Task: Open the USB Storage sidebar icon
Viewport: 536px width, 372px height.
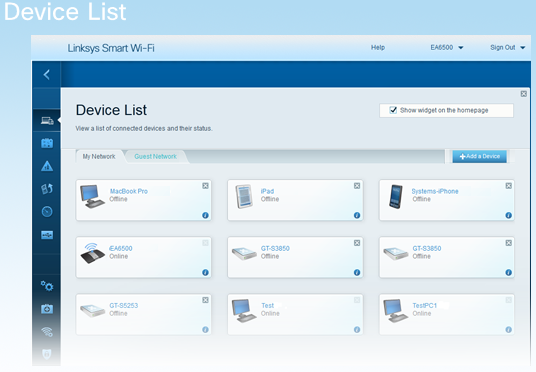Action: pos(47,235)
